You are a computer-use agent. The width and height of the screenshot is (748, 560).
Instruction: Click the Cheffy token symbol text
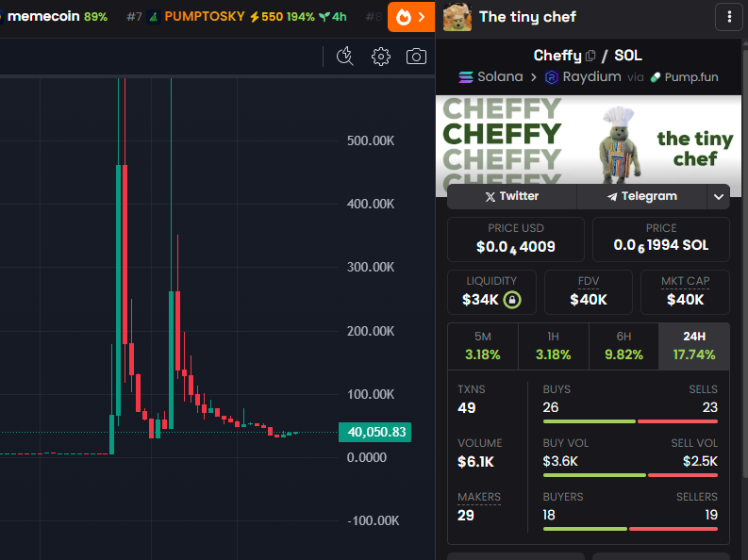click(x=557, y=56)
